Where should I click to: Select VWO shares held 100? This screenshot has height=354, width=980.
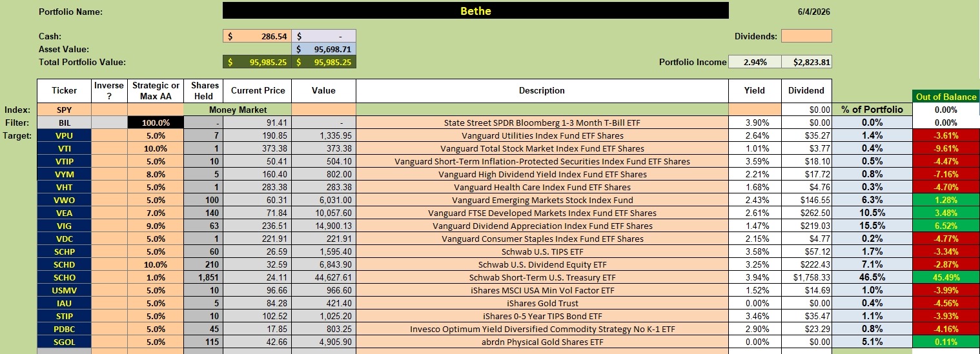point(203,200)
